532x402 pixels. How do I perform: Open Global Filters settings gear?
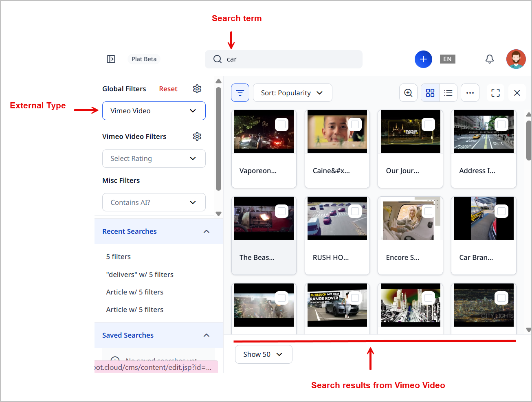(197, 88)
